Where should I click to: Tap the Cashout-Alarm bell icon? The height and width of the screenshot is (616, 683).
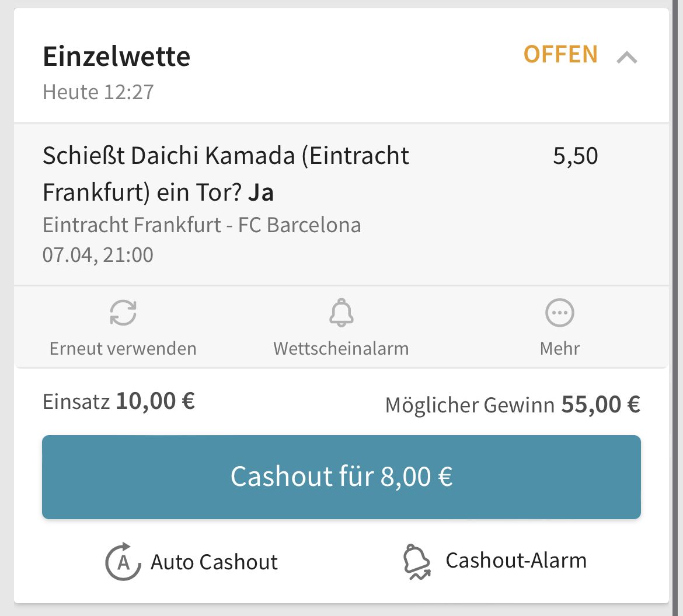click(x=417, y=562)
